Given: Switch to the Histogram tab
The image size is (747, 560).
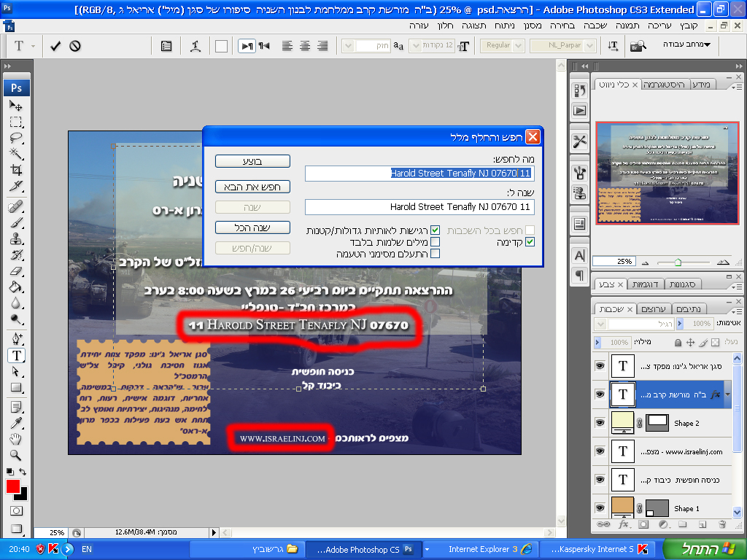Looking at the screenshot, I should [x=663, y=85].
